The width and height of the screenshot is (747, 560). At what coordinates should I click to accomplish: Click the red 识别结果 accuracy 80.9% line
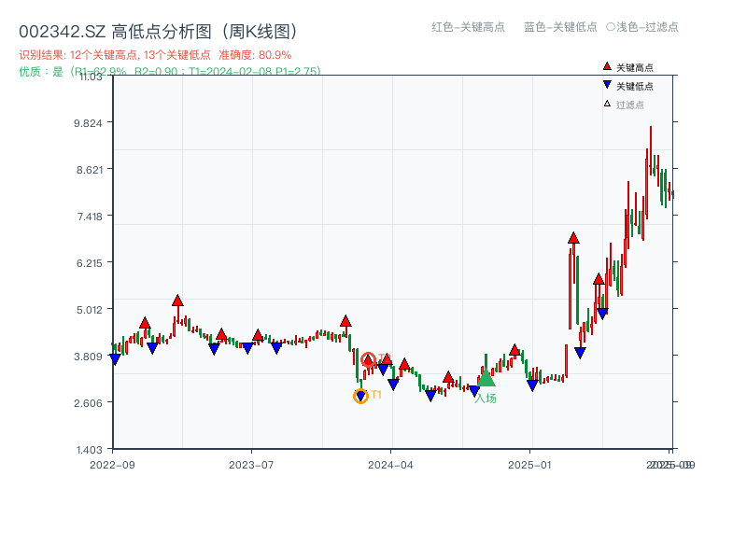[155, 55]
